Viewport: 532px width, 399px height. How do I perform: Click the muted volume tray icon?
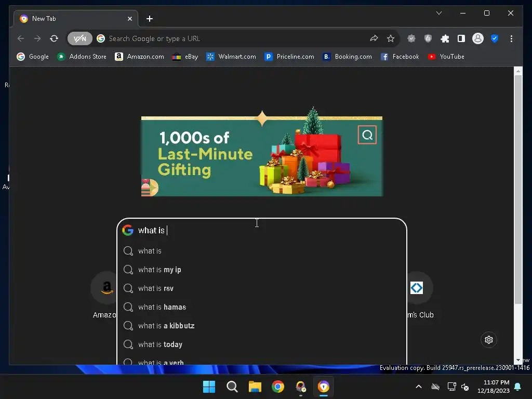(465, 387)
